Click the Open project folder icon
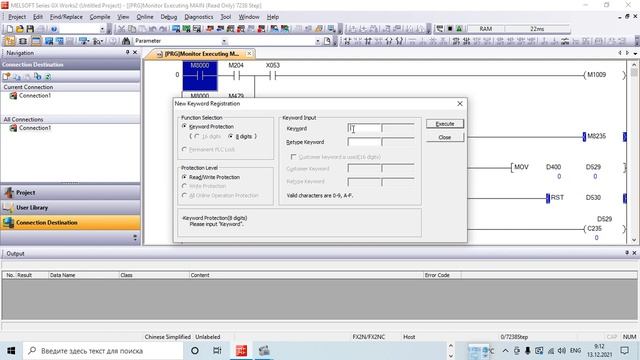This screenshot has width=640, height=360. click(x=20, y=29)
